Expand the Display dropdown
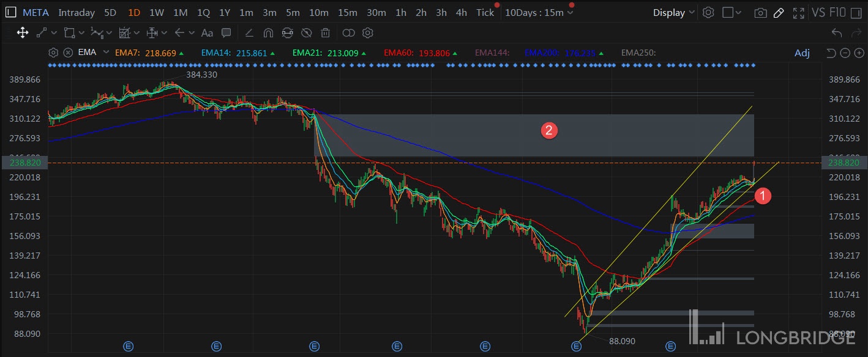The width and height of the screenshot is (868, 357). [x=673, y=13]
